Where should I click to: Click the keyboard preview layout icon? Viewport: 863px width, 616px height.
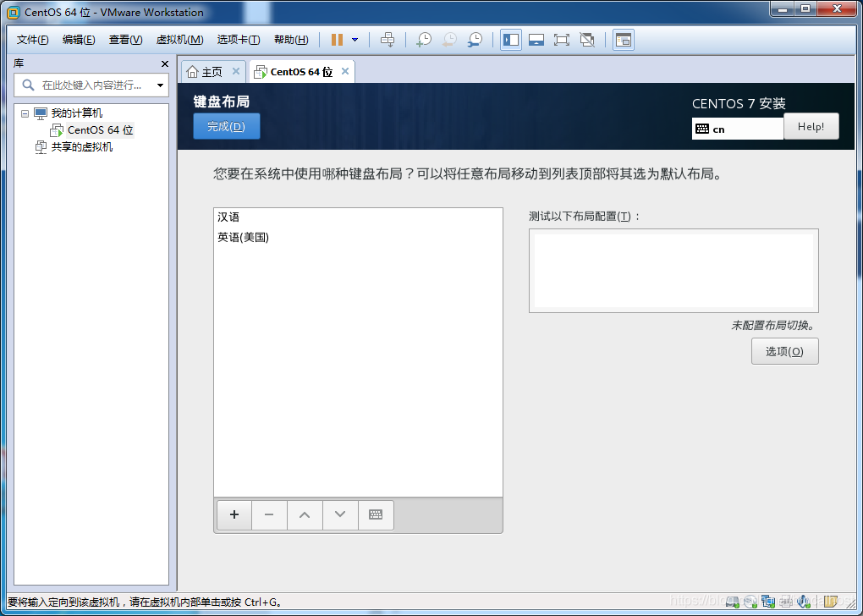(376, 514)
